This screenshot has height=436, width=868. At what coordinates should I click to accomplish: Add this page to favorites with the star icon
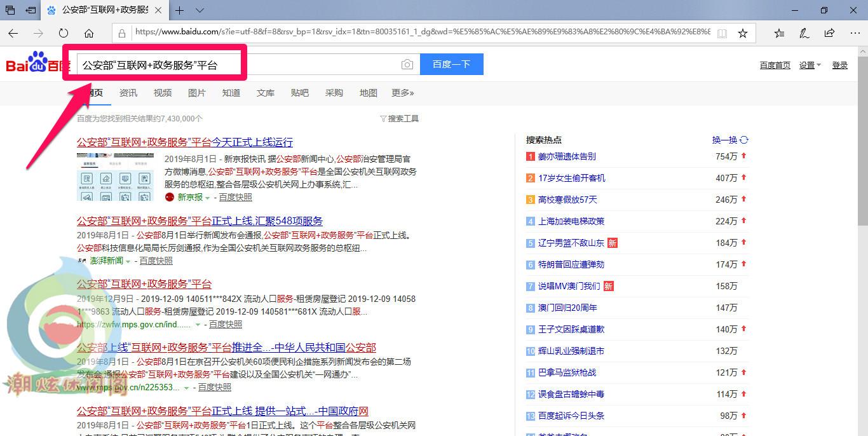coord(742,33)
